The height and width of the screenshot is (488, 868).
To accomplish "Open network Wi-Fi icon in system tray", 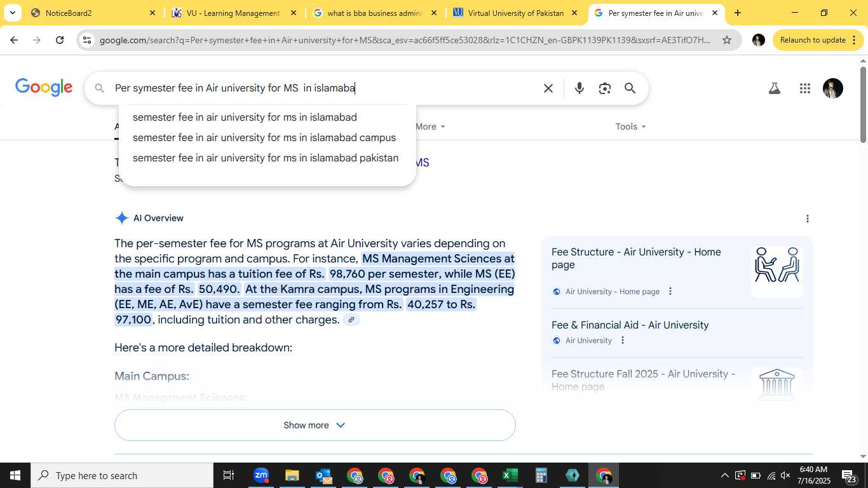I will click(771, 475).
